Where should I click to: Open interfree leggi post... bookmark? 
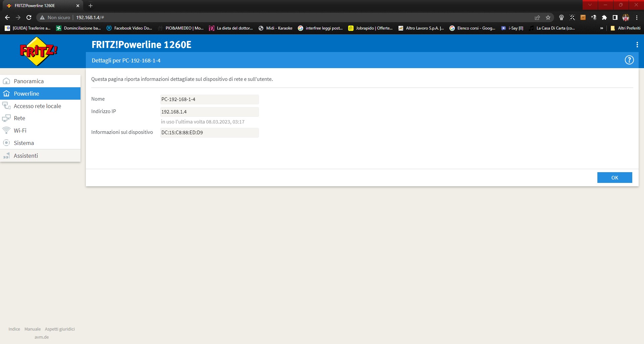[x=320, y=28]
